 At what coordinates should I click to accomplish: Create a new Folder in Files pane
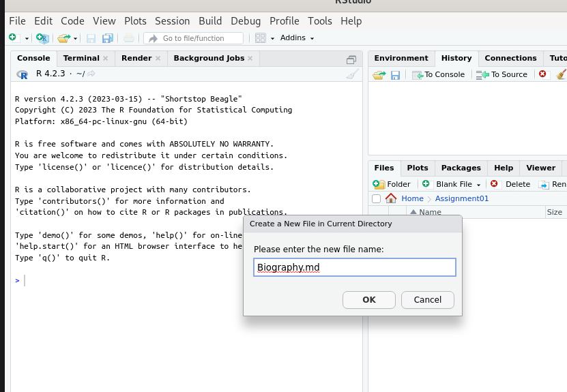(392, 184)
